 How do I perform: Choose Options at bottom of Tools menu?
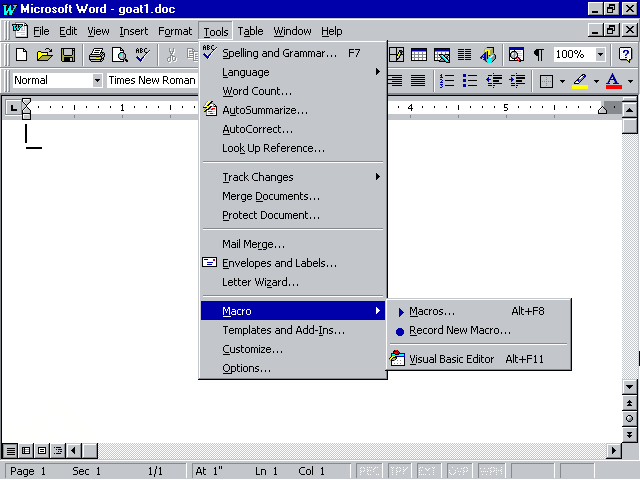(x=293, y=368)
